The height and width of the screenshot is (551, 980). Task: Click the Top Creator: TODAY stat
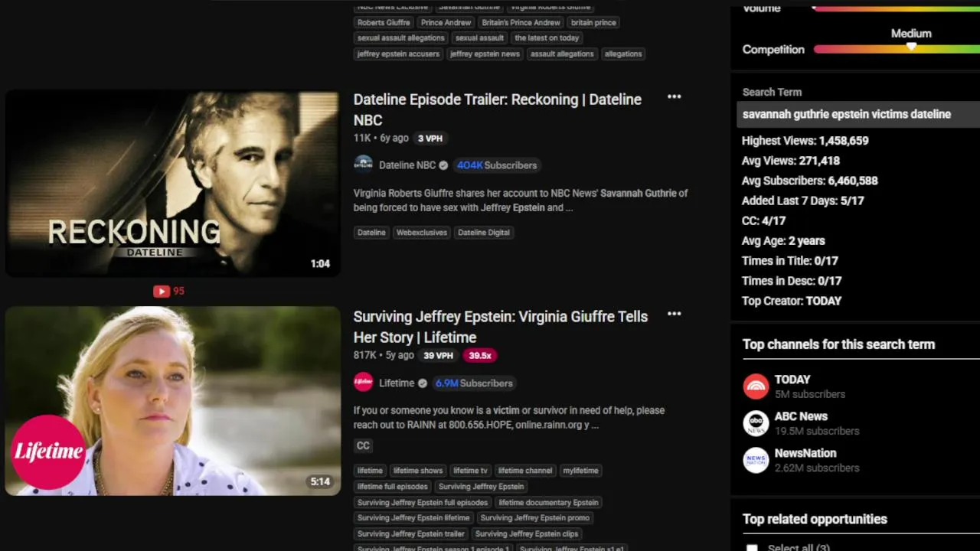click(x=791, y=301)
